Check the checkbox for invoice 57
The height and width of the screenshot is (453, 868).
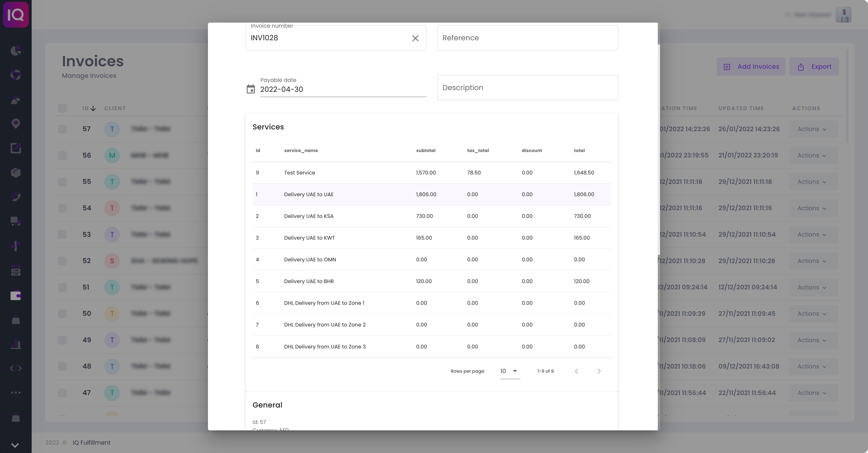[62, 129]
